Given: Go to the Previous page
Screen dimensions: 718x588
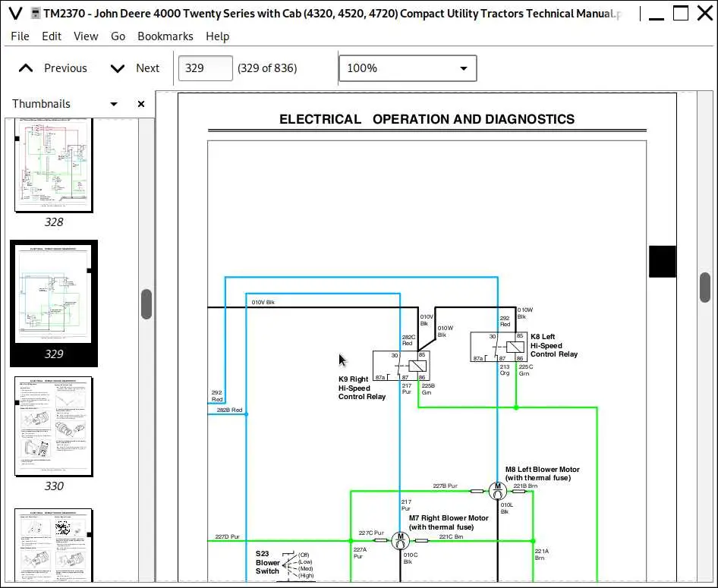Looking at the screenshot, I should (52, 68).
